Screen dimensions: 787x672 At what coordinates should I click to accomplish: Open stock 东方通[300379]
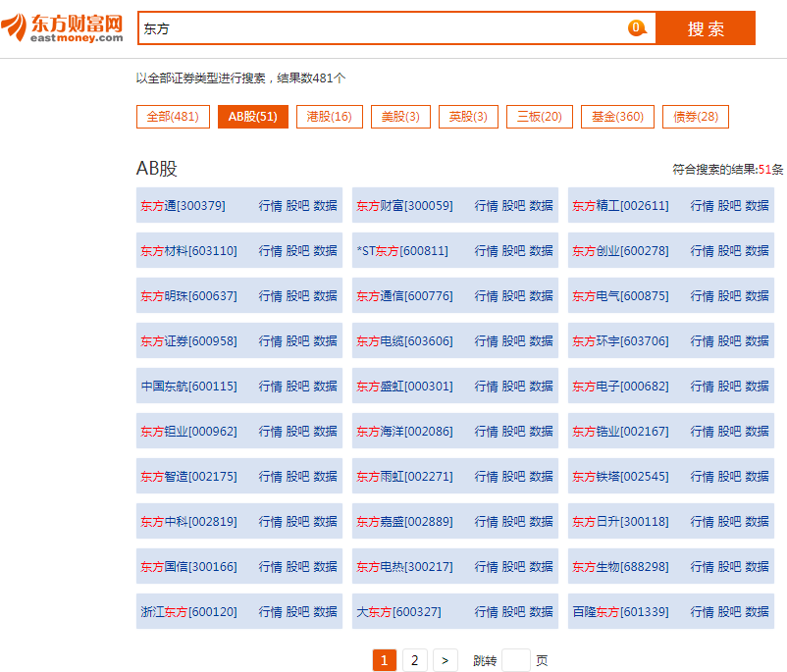(x=183, y=206)
